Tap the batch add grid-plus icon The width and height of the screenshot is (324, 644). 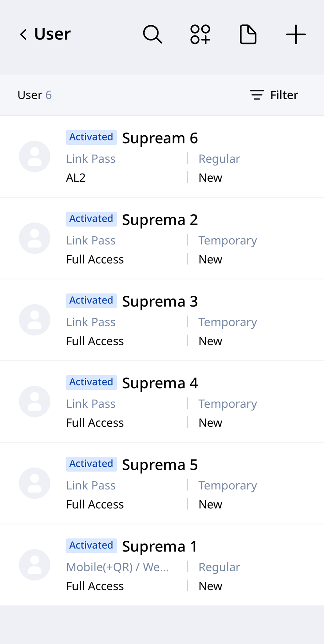[x=200, y=34]
